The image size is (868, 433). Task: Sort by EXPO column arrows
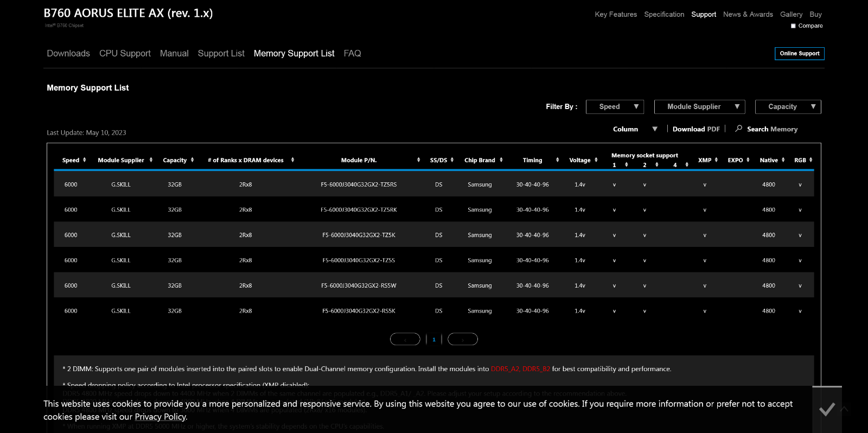click(x=748, y=160)
